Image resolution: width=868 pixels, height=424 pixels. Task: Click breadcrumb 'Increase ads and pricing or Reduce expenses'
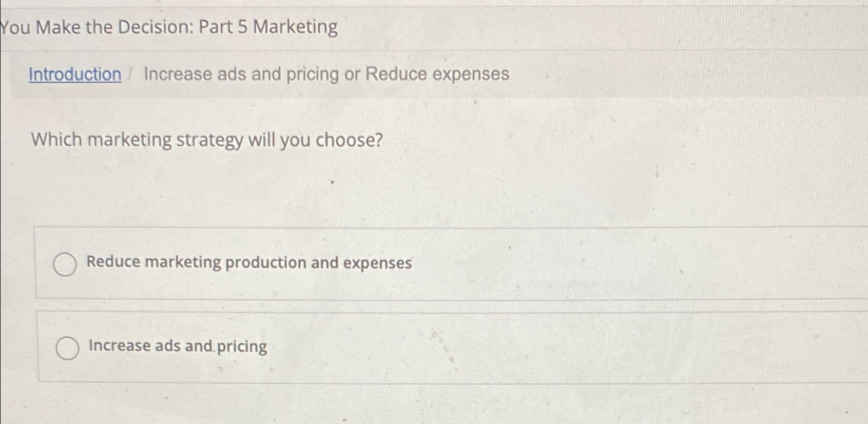tap(326, 74)
